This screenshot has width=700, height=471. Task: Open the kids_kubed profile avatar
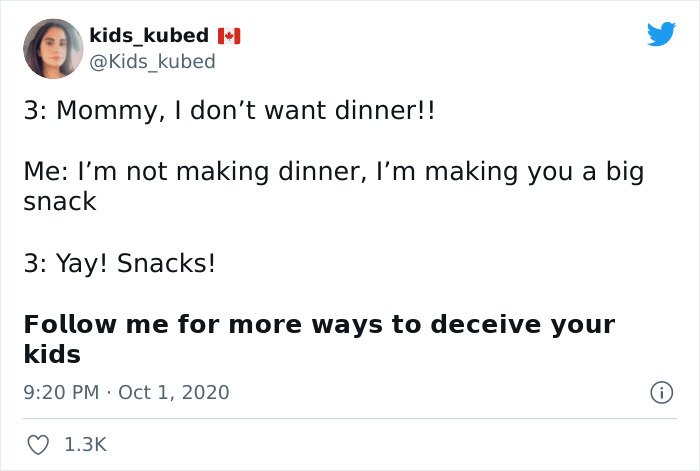(52, 49)
